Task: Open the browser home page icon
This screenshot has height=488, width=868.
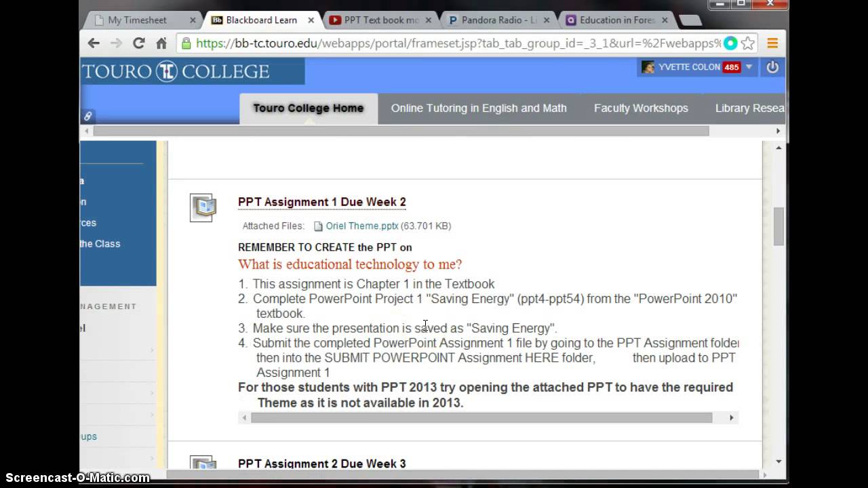Action: click(161, 43)
